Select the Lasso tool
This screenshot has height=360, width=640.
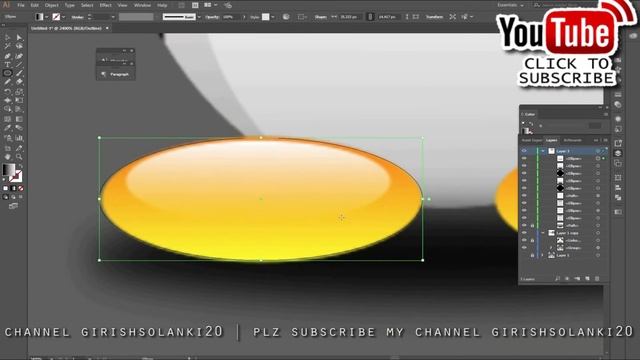(19, 46)
